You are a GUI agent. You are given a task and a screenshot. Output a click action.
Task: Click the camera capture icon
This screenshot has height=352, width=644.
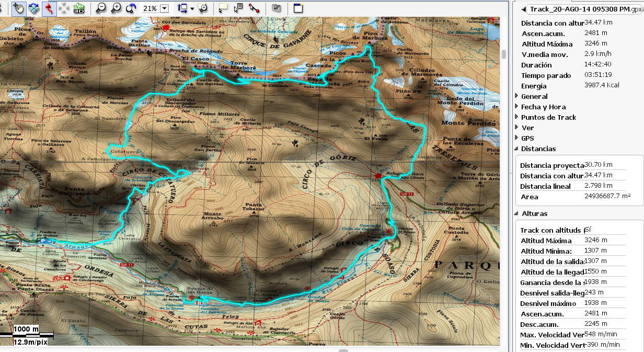(x=277, y=8)
